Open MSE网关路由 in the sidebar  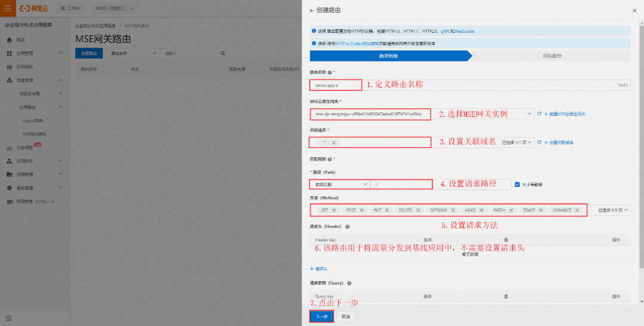tap(35, 134)
